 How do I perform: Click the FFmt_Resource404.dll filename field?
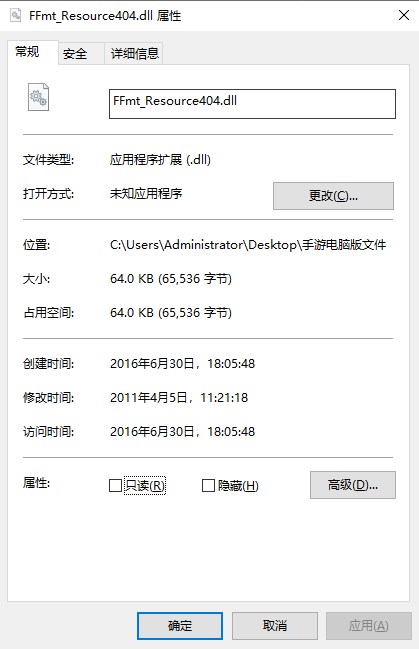(x=252, y=103)
